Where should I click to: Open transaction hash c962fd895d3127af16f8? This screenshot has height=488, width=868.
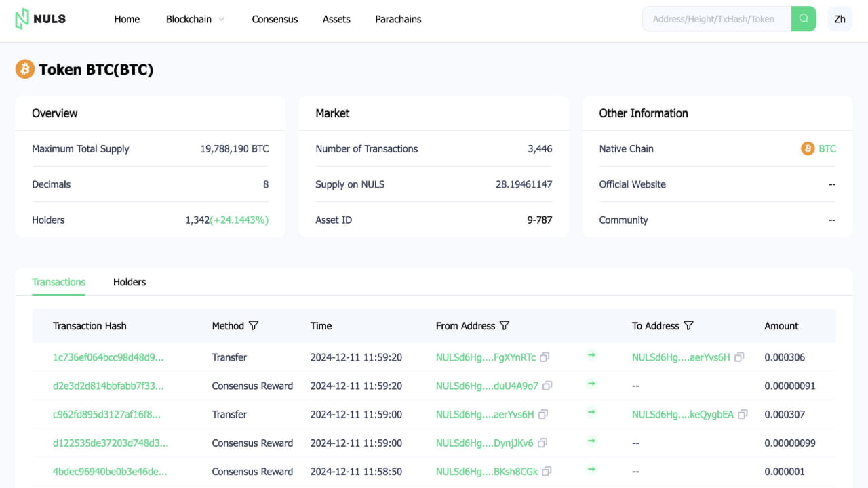[x=107, y=414]
